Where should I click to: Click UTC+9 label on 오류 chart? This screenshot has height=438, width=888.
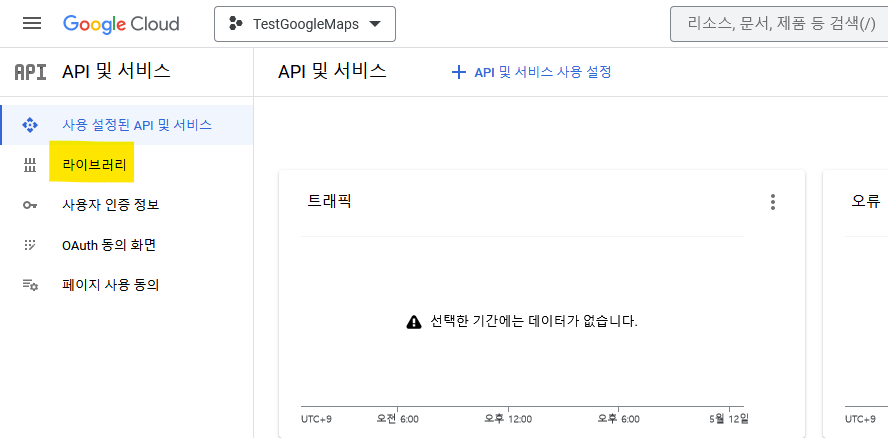coord(860,419)
